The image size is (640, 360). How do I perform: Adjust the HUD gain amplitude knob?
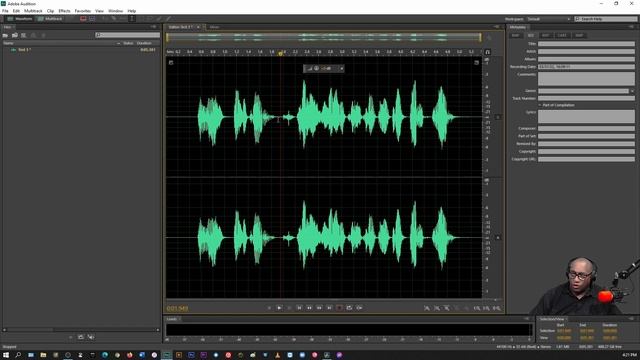(316, 68)
